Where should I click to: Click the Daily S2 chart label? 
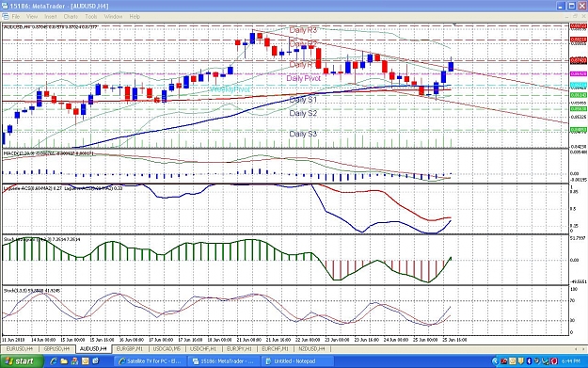[303, 113]
